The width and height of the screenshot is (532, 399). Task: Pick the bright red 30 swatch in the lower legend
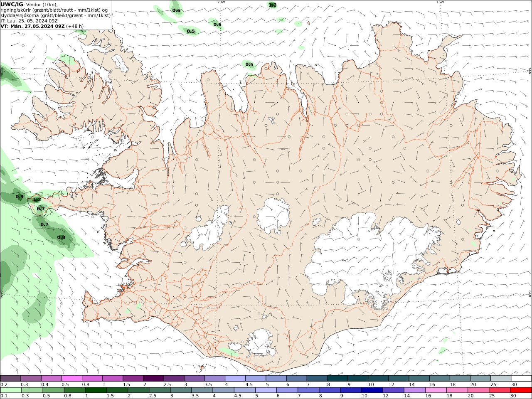[x=521, y=390]
